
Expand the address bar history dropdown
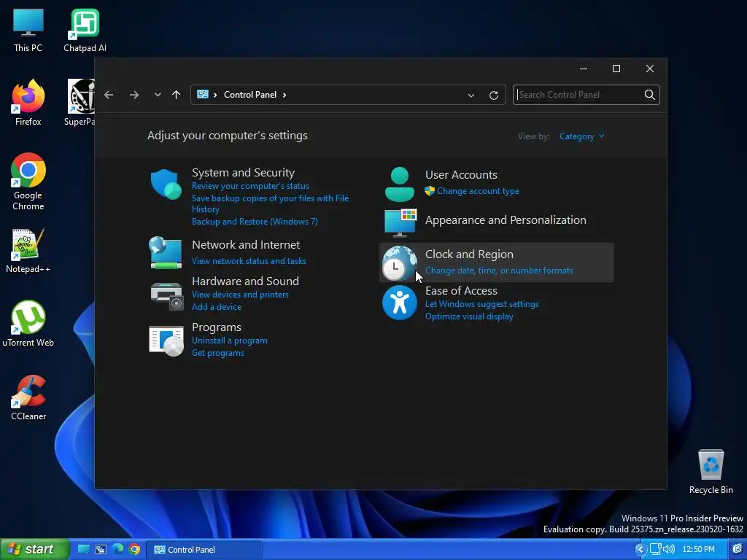(x=471, y=96)
